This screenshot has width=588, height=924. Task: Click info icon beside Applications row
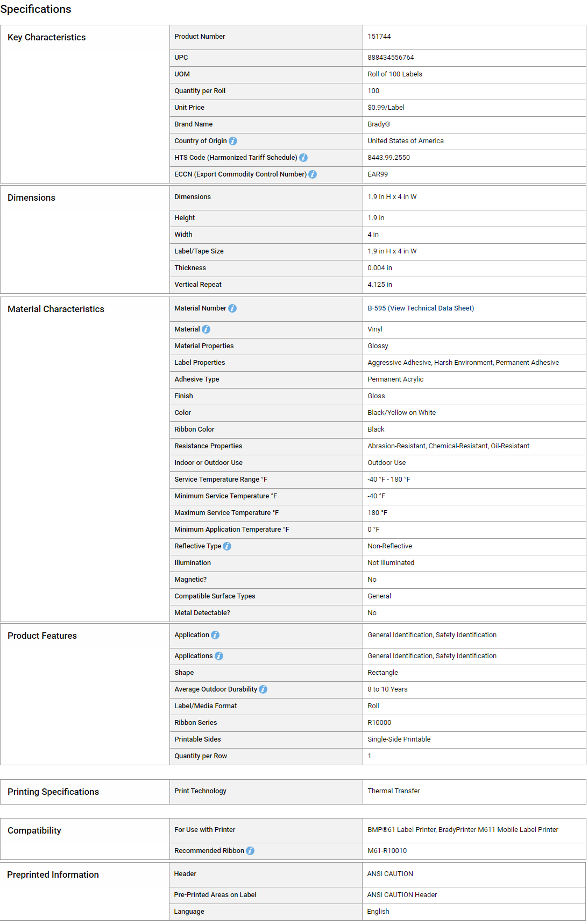pos(219,656)
